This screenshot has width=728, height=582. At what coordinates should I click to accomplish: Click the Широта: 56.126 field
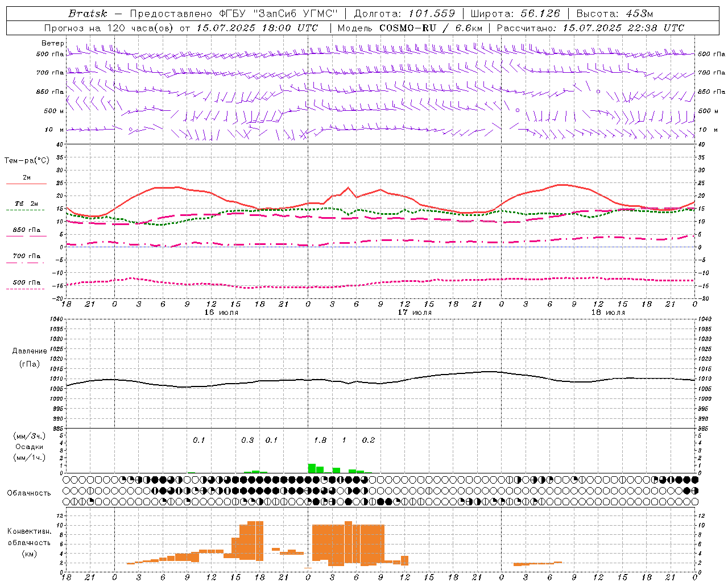(x=515, y=14)
